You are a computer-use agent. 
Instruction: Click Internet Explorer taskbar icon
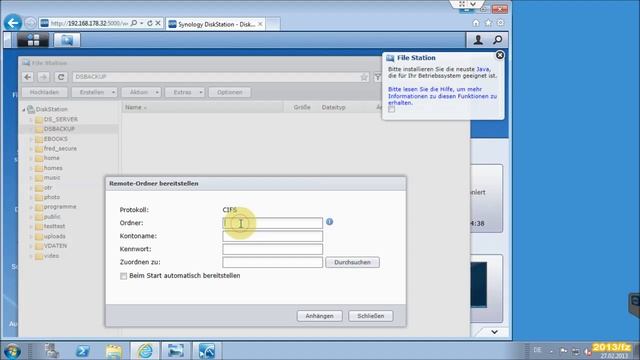(x=145, y=351)
